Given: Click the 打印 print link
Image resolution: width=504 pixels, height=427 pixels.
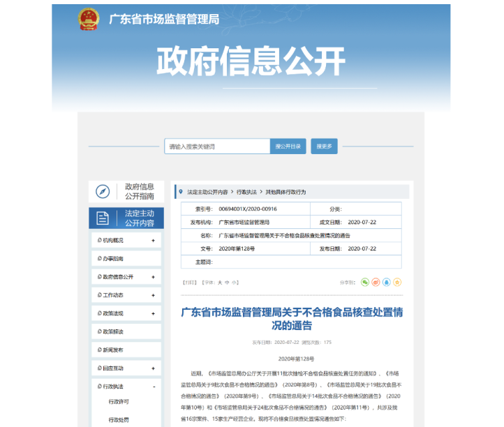Looking at the screenshot, I should 190,283.
